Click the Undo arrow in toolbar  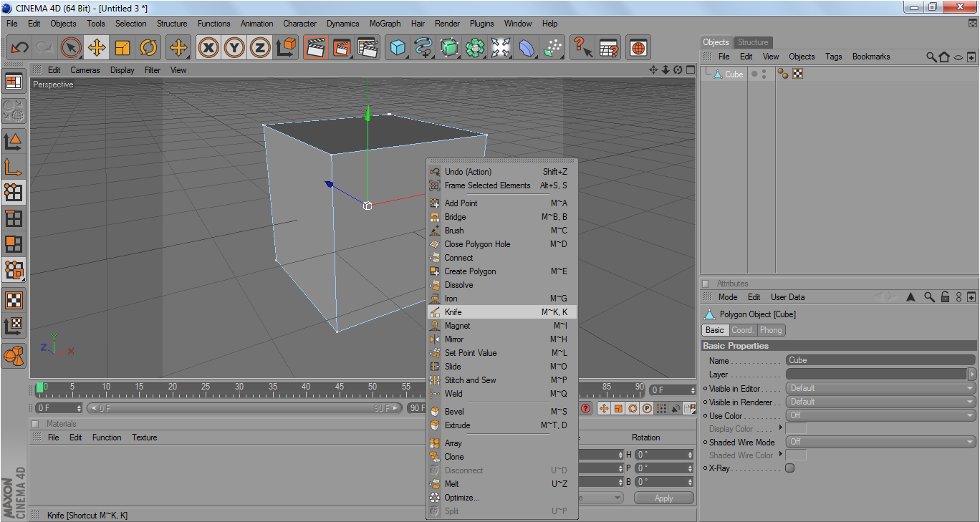pos(19,48)
